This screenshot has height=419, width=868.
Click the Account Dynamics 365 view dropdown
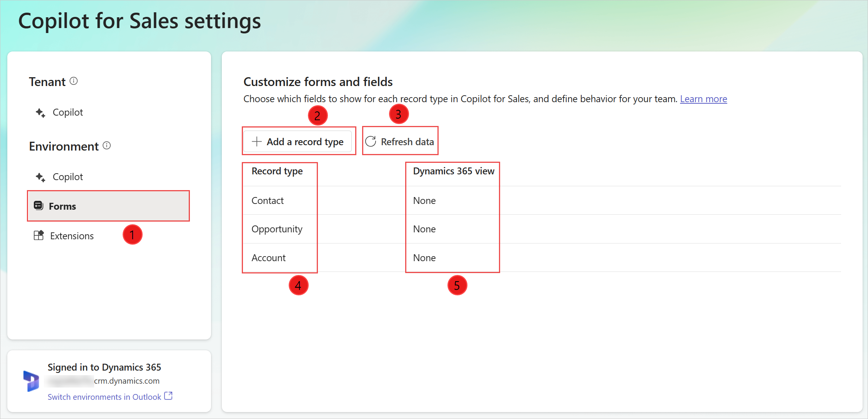pos(424,258)
